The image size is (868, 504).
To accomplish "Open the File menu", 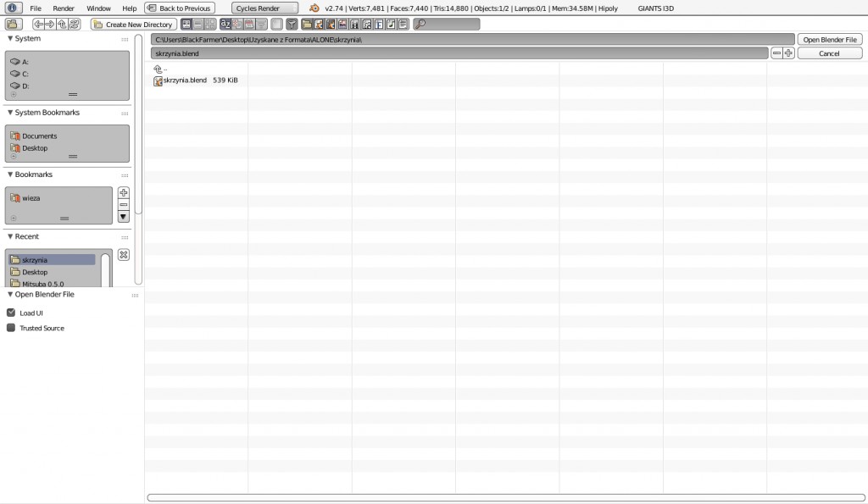I will [x=36, y=8].
